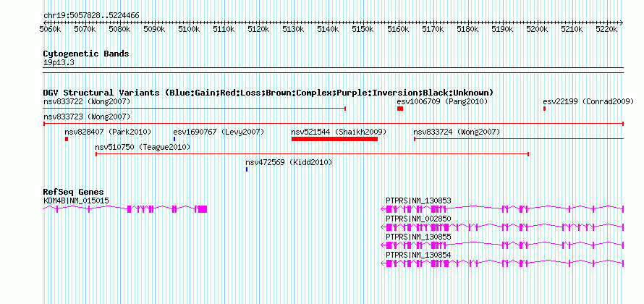Click the 5150k ruler tick label
This screenshot has width=644, height=304.
[x=363, y=30]
